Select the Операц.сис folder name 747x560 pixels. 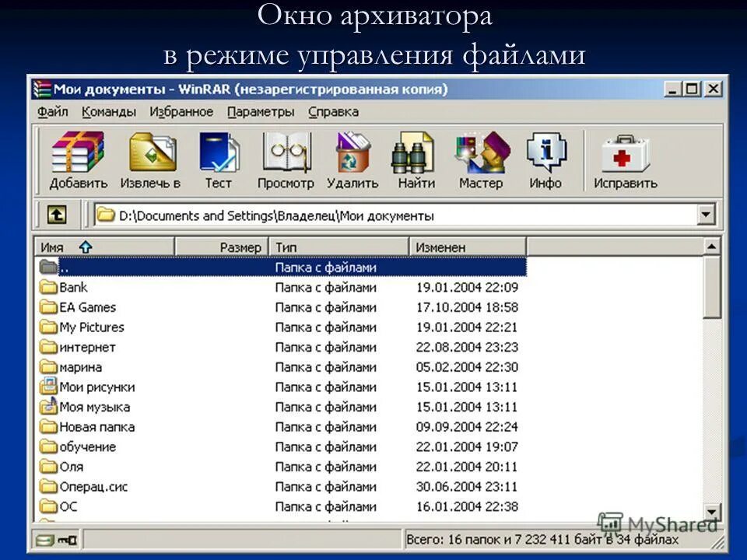point(93,487)
